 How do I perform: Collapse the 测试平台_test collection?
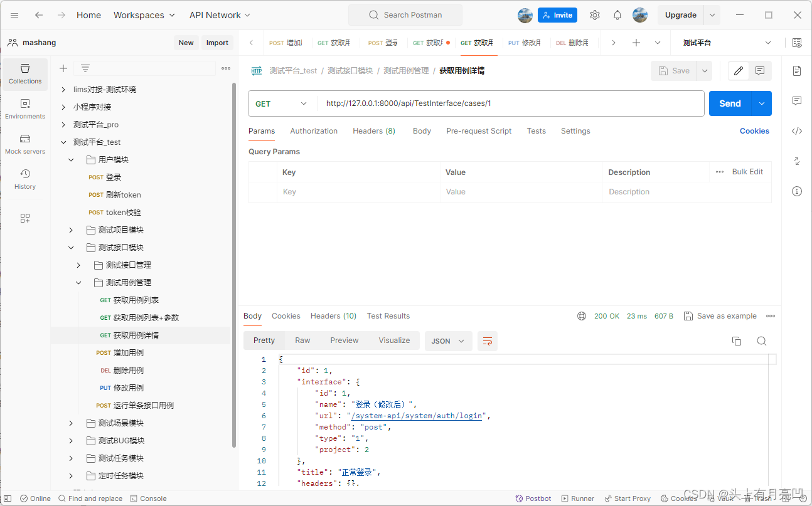pyautogui.click(x=63, y=142)
